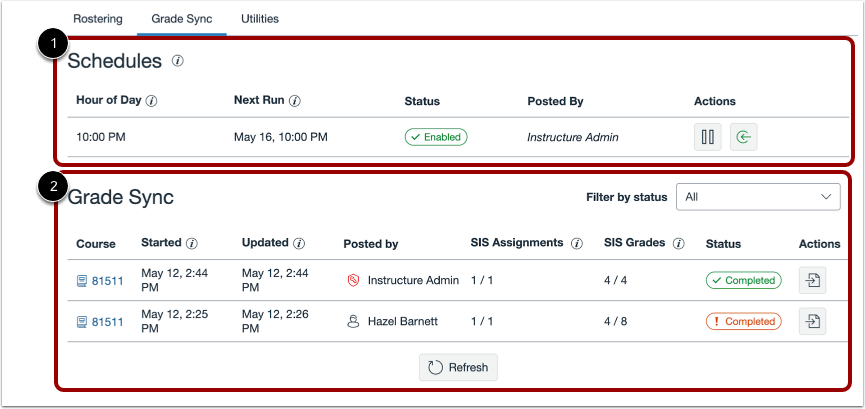Click the Grade Sync section heading
The height and width of the screenshot is (409, 865).
point(121,197)
